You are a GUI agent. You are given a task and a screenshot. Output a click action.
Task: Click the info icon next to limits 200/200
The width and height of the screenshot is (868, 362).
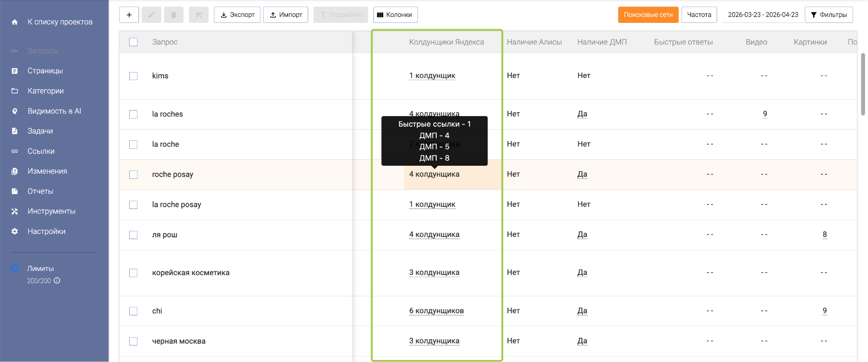point(57,281)
